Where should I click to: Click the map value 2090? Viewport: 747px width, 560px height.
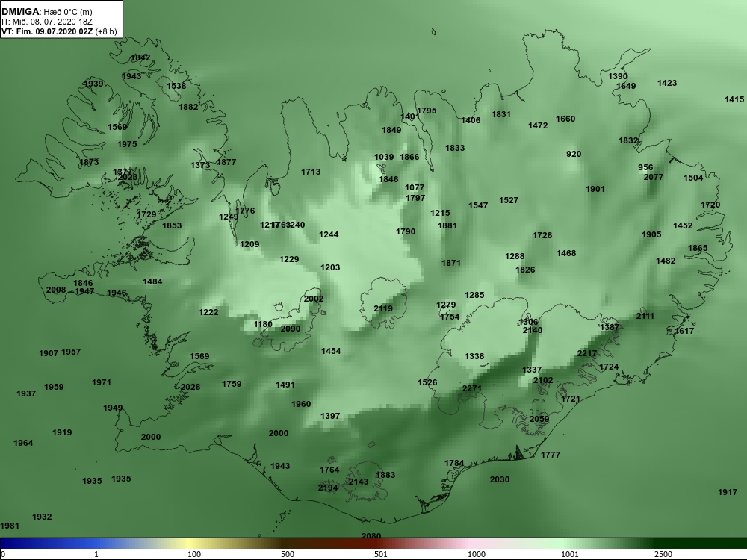point(290,328)
